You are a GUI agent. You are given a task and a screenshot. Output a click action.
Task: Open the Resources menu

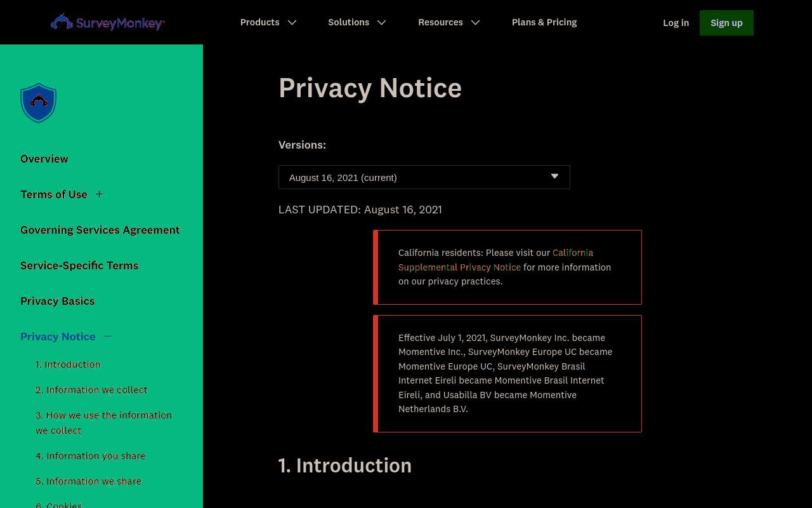(440, 22)
